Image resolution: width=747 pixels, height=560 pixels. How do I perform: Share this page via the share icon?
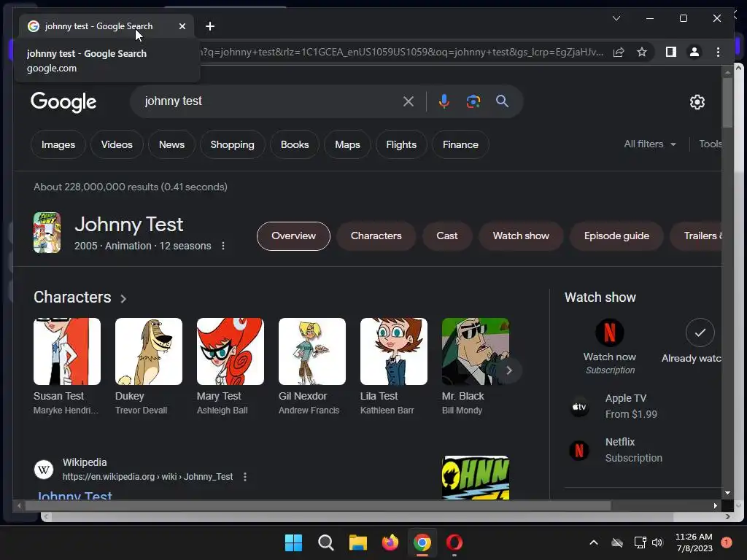tap(619, 52)
